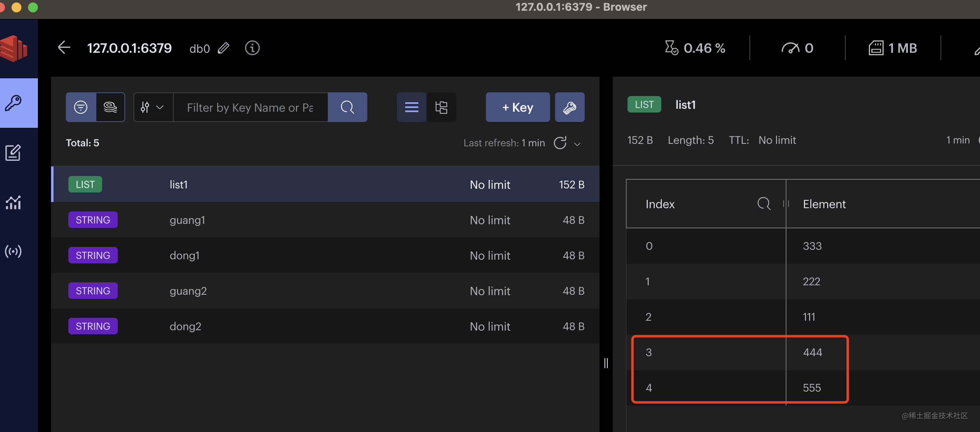Open the Pub/Sub sidebar icon
Image resolution: width=980 pixels, height=432 pixels.
13,251
